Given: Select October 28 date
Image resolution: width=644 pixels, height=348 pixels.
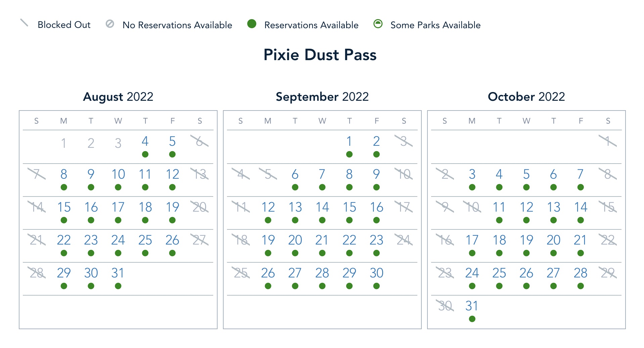Looking at the screenshot, I should tap(581, 273).
